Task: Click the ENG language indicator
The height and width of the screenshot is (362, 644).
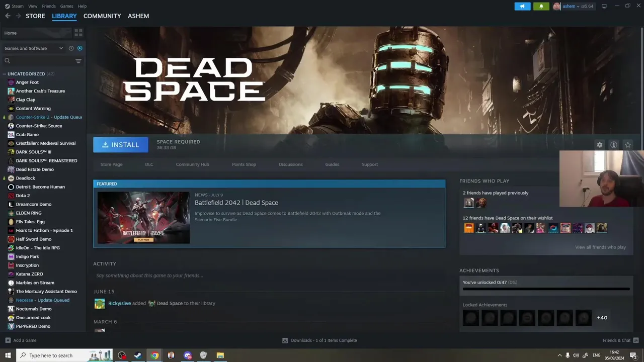Action: pyautogui.click(x=597, y=355)
